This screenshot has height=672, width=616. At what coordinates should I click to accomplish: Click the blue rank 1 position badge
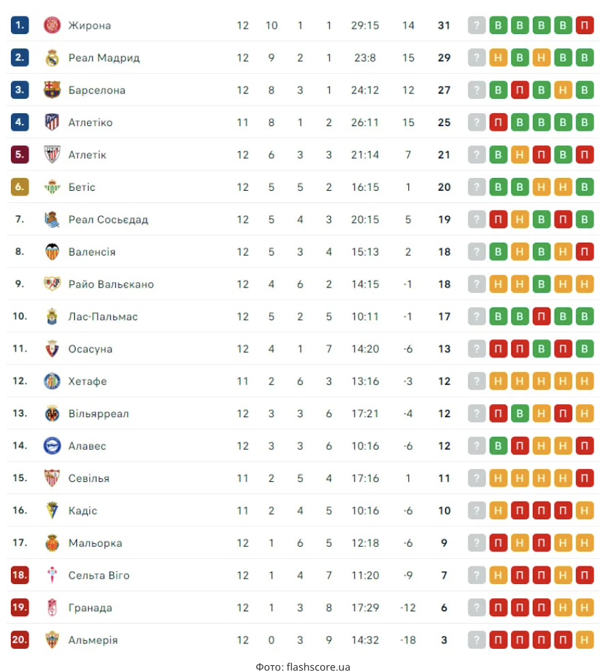(20, 25)
